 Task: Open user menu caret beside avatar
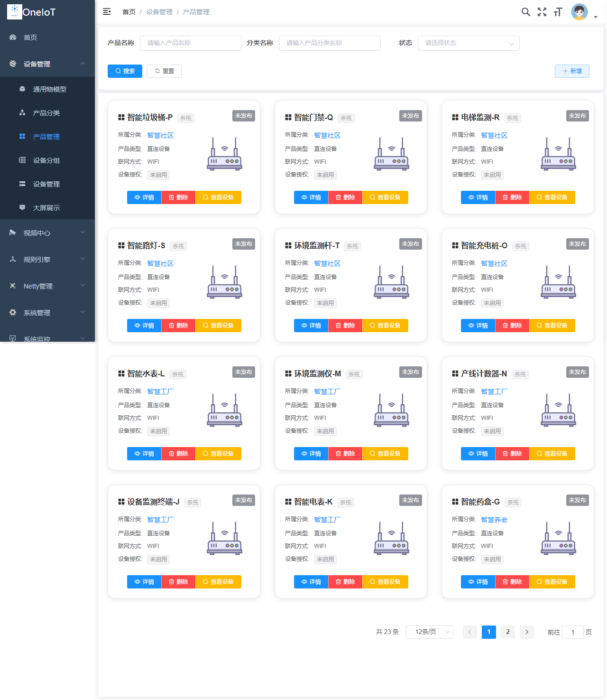(x=596, y=17)
